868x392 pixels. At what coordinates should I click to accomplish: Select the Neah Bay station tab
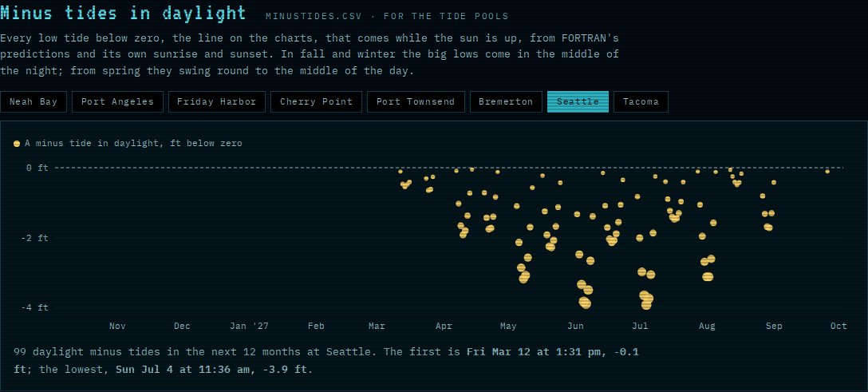34,102
